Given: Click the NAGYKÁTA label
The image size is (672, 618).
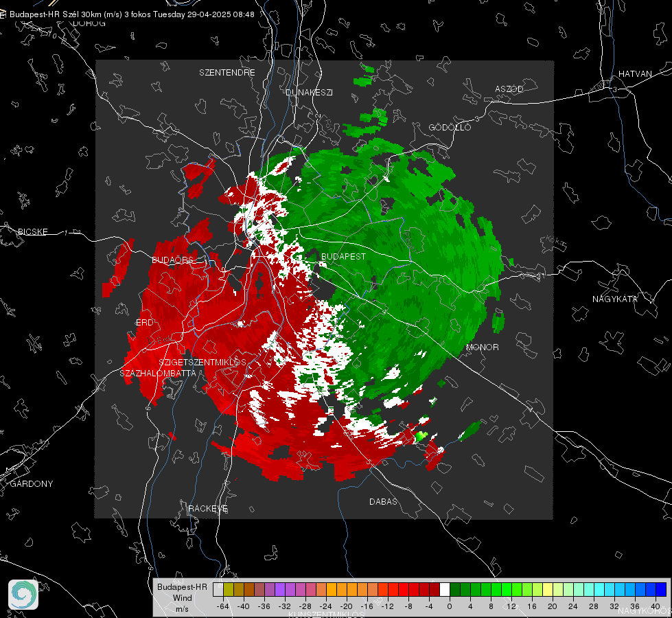Looking at the screenshot, I should tap(615, 299).
